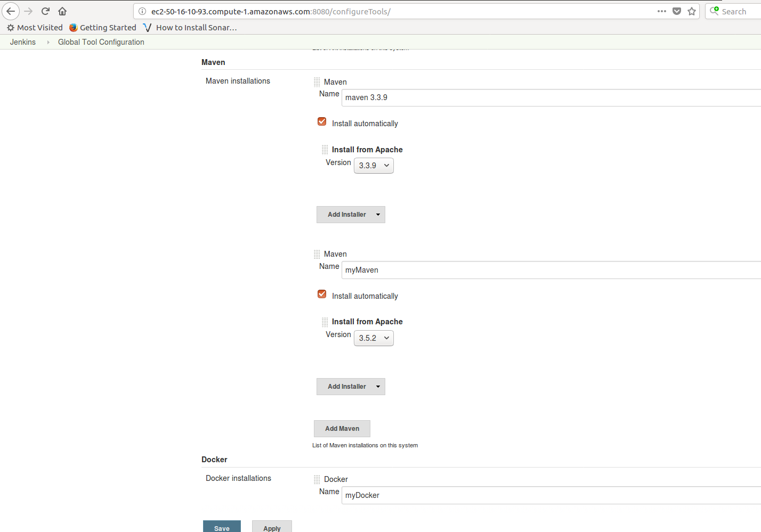Open Add Installer dropdown under myMaven
Image resolution: width=761 pixels, height=532 pixels.
pos(351,387)
